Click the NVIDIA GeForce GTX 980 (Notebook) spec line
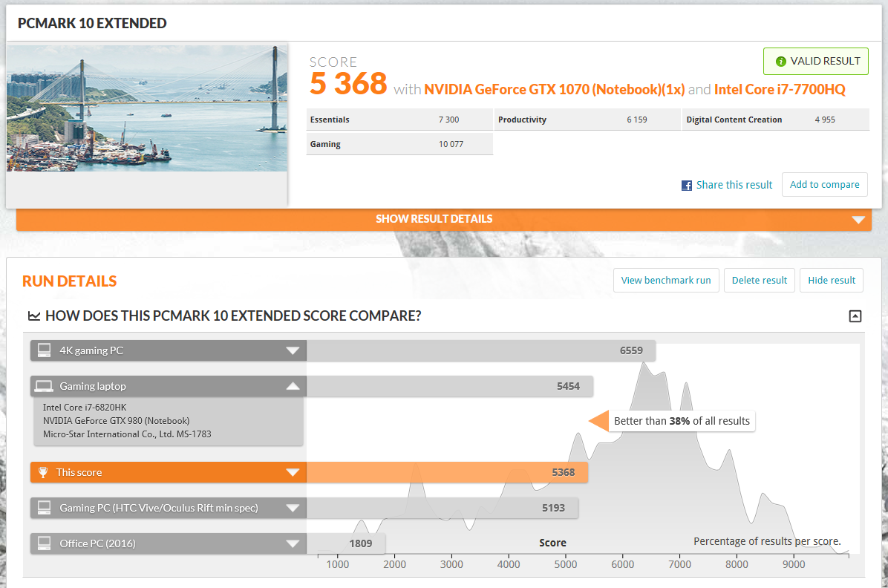The height and width of the screenshot is (588, 888). click(116, 421)
